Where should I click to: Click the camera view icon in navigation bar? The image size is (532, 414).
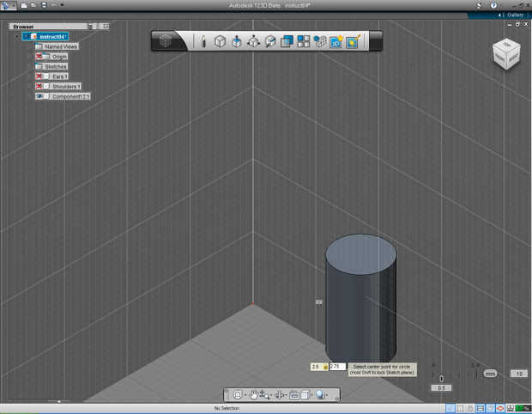click(294, 394)
